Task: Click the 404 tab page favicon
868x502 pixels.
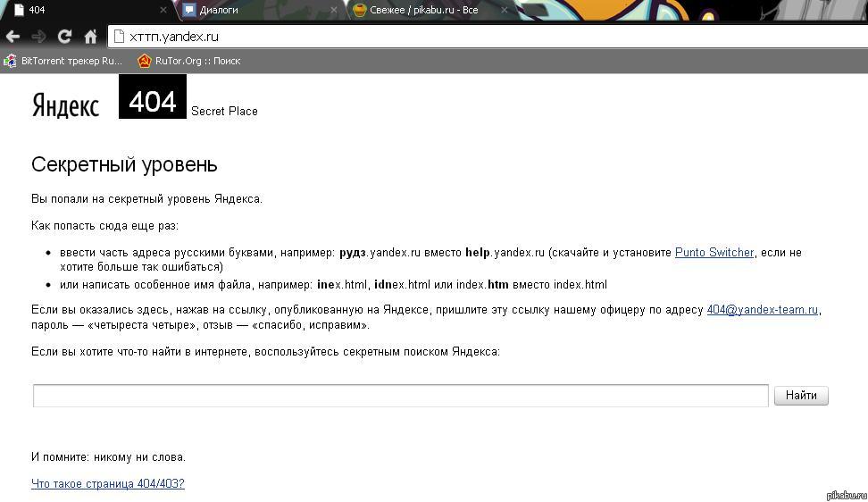Action: click(19, 10)
